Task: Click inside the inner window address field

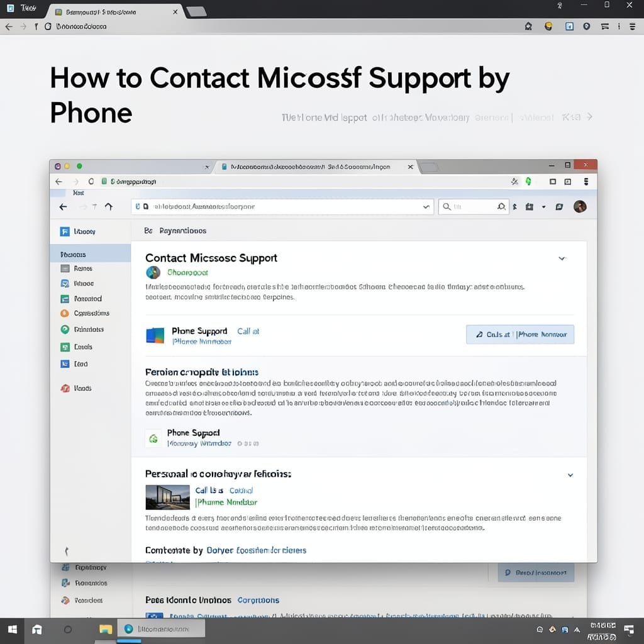Action: coord(282,206)
